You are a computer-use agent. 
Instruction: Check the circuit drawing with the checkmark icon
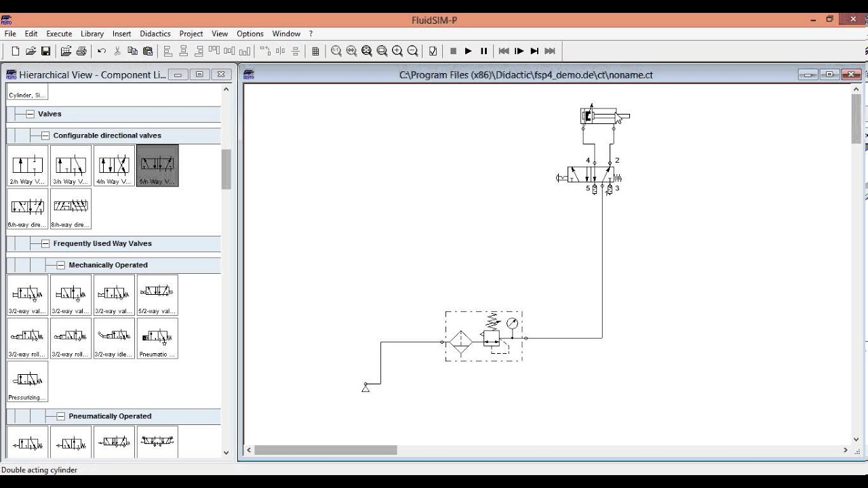tap(433, 51)
